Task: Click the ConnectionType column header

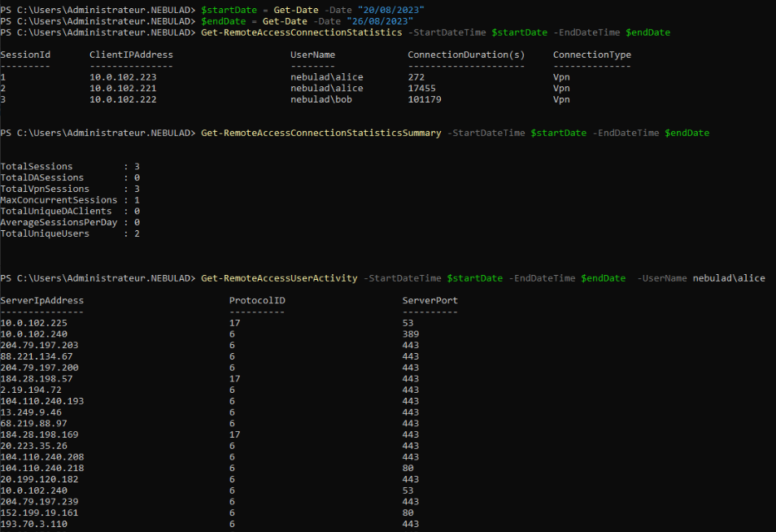Action: 592,55
